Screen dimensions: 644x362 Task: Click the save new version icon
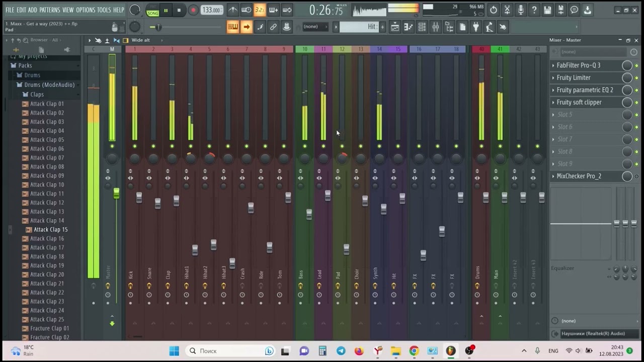[x=560, y=10]
